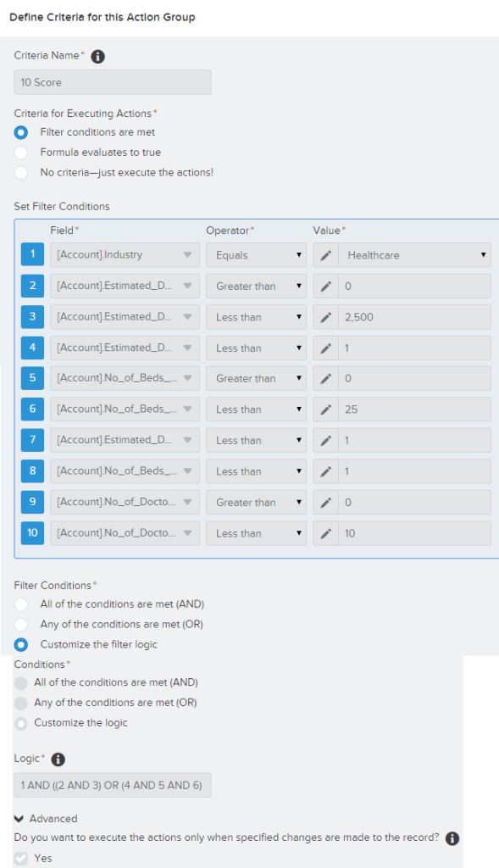Click the pencil icon next to value 2,500
The height and width of the screenshot is (868, 499).
326,317
